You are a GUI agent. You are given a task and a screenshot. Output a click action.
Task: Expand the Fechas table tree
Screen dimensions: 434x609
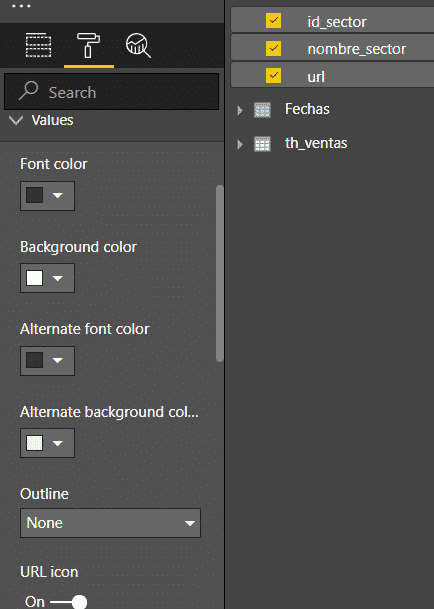[240, 110]
